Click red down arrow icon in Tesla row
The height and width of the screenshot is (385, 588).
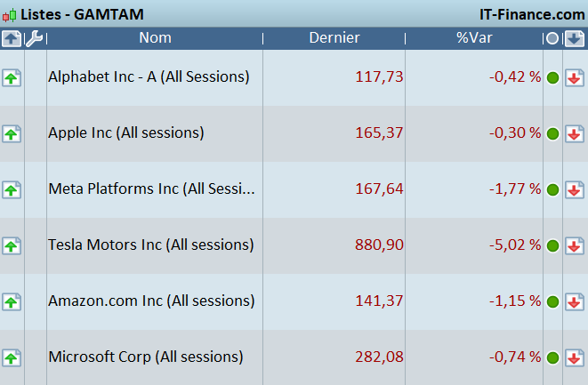coord(575,245)
